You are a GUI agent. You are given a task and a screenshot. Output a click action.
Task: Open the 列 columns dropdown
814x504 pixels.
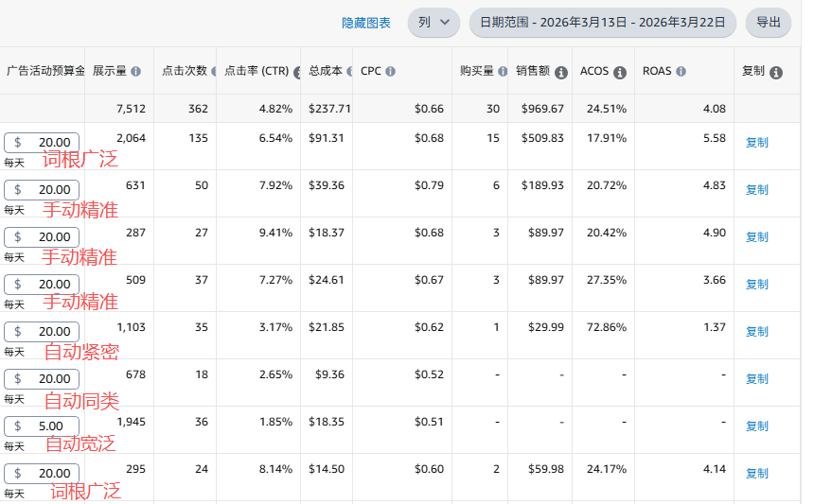pos(434,22)
